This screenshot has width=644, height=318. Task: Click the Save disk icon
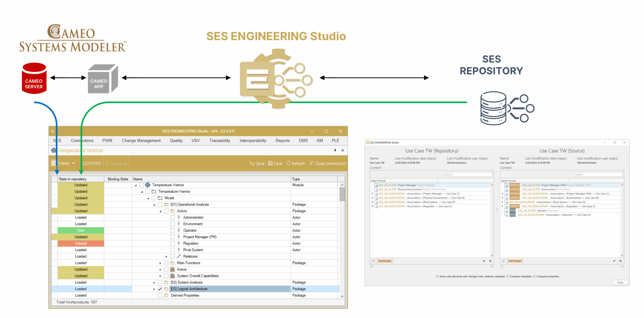tap(270, 163)
